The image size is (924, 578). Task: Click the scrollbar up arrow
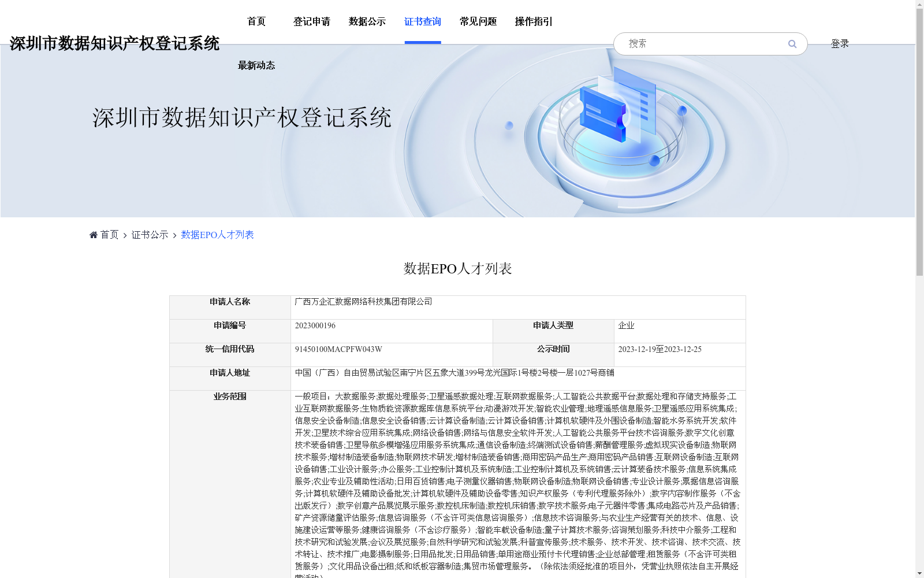pos(919,4)
